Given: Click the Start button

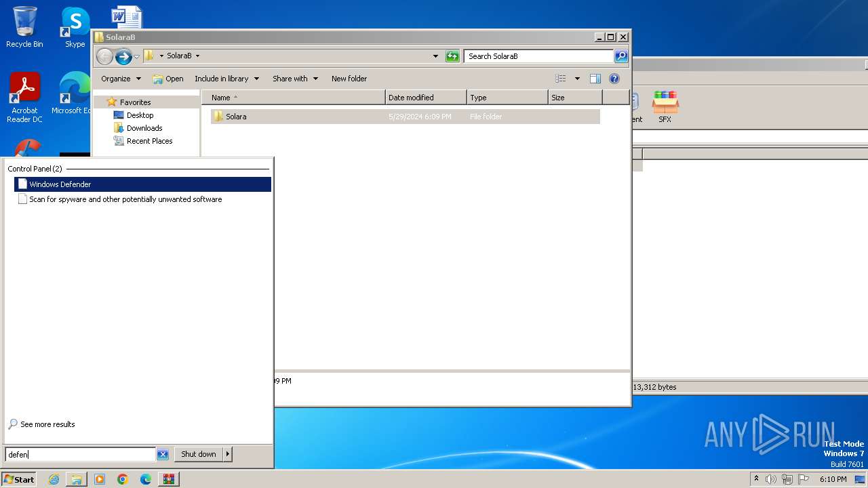Looking at the screenshot, I should point(19,479).
